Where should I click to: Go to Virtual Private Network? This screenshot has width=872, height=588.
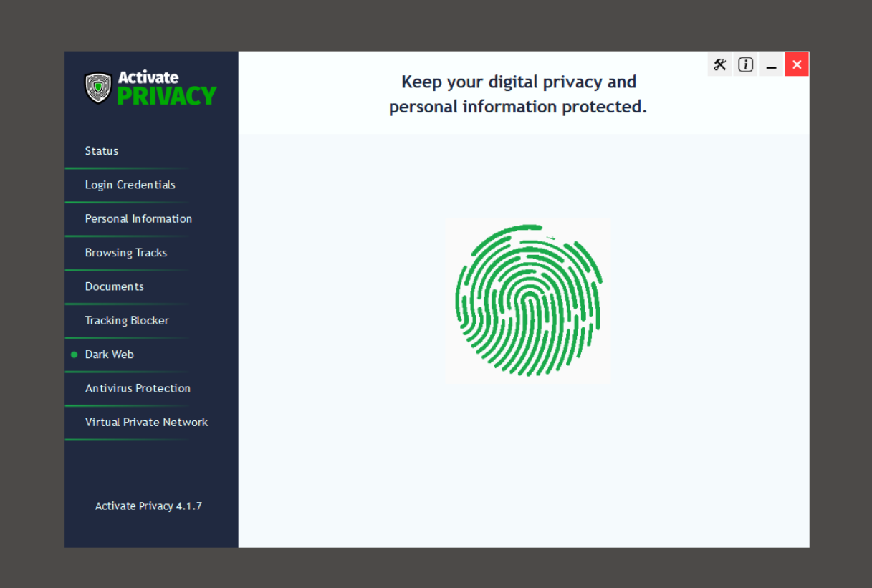[x=151, y=422]
